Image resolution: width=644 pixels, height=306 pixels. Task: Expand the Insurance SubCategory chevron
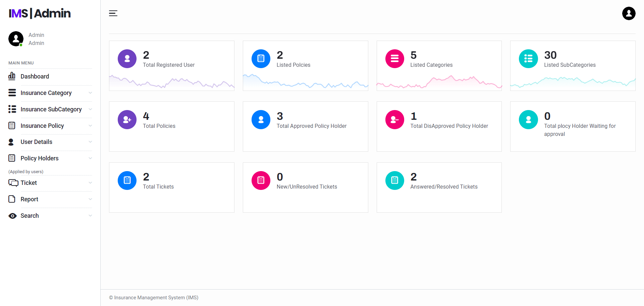tap(90, 109)
